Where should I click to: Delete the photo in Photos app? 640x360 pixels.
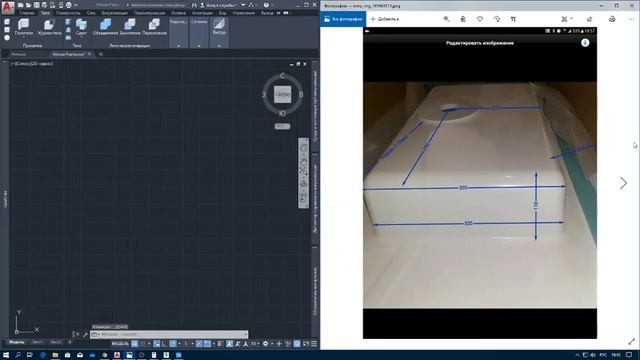click(x=463, y=19)
